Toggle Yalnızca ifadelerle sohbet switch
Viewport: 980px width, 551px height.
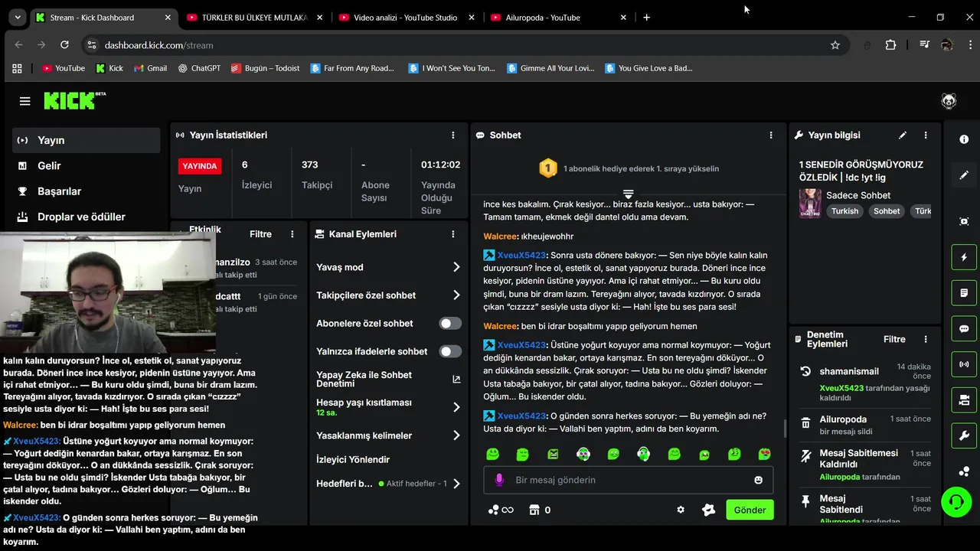coord(450,351)
